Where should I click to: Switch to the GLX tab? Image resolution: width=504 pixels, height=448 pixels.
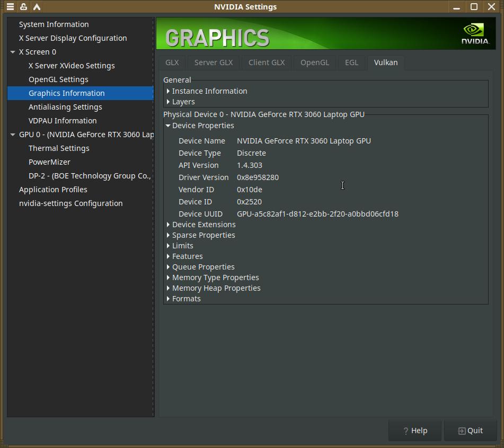tap(172, 62)
